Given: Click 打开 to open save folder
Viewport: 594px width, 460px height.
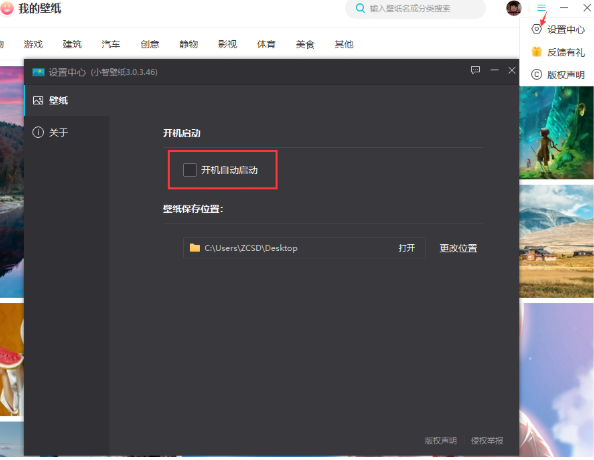Looking at the screenshot, I should [x=406, y=248].
